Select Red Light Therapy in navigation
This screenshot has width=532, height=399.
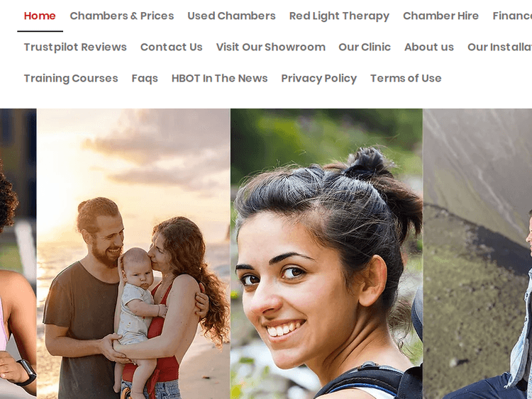(x=339, y=16)
